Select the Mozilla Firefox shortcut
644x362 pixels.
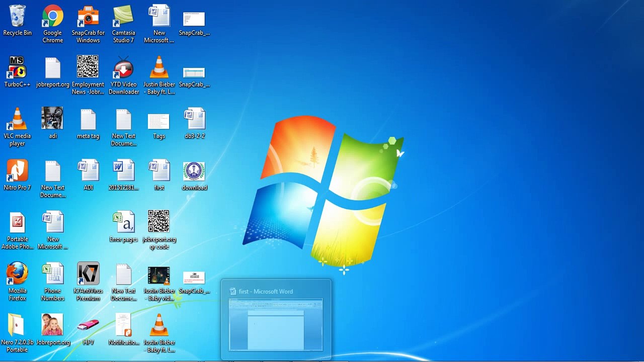[x=17, y=282]
